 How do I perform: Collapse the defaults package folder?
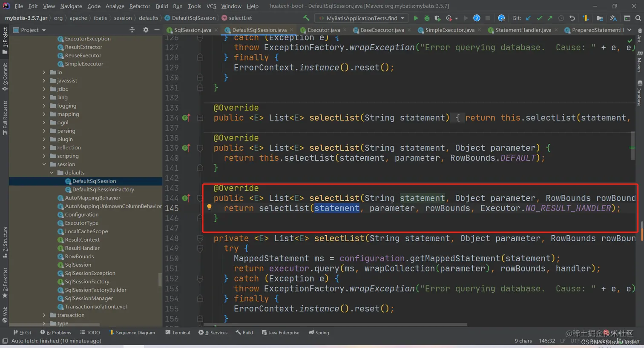[52, 173]
